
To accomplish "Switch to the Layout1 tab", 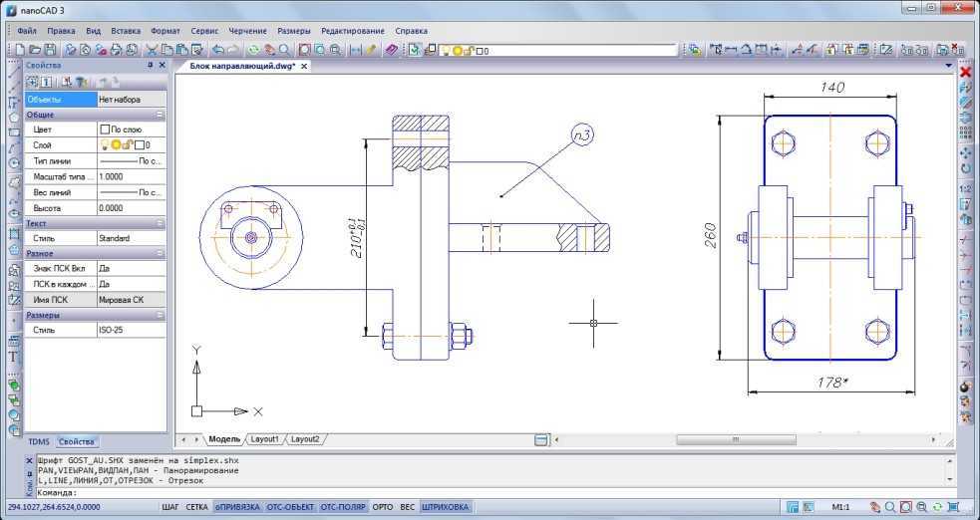I will (264, 439).
